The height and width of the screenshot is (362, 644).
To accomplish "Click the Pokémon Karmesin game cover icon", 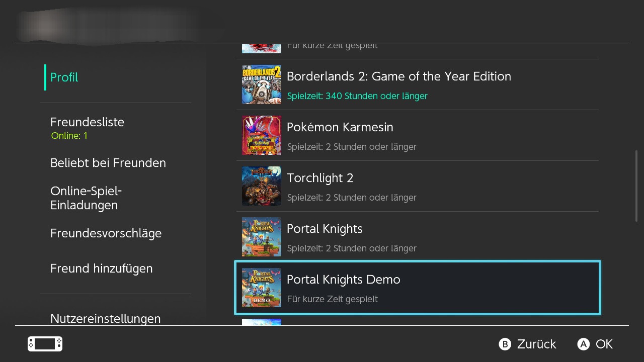I will click(261, 135).
